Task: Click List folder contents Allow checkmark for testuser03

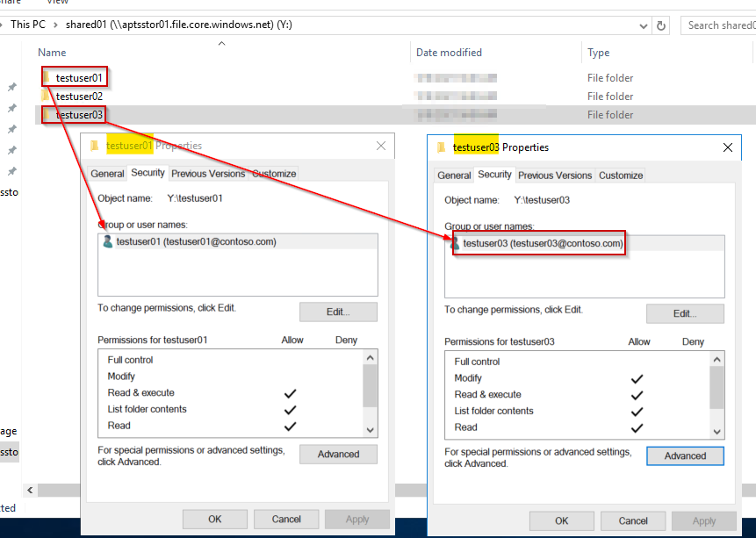Action: [637, 412]
